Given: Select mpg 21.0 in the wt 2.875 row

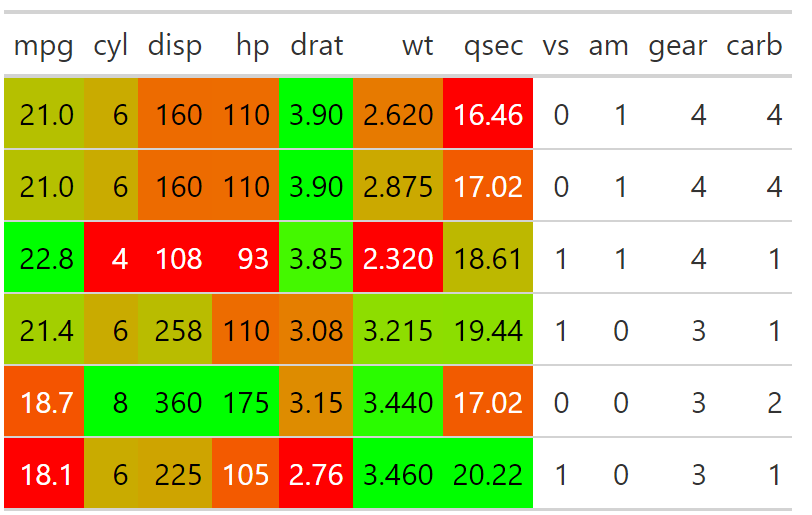Looking at the screenshot, I should (x=44, y=185).
